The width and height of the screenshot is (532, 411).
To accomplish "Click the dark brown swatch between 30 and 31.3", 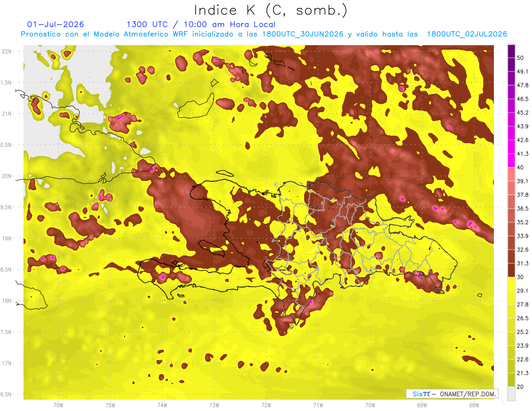I will pos(511,270).
